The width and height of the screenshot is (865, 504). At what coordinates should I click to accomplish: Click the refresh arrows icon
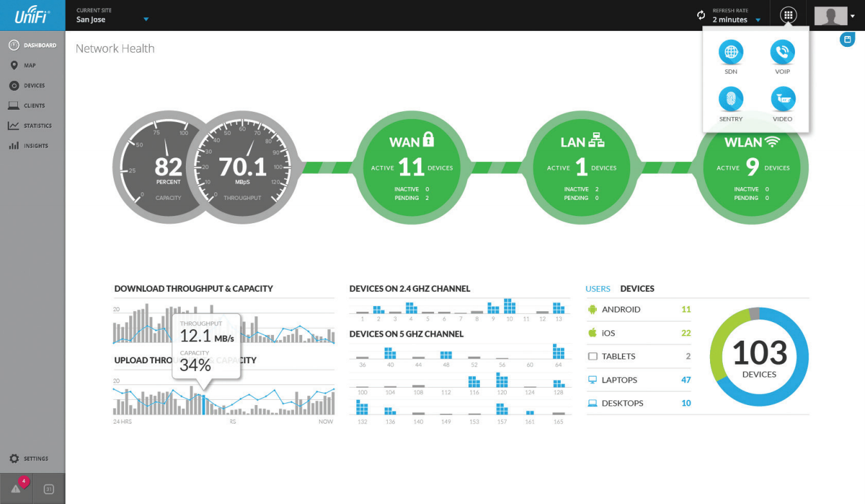point(701,15)
